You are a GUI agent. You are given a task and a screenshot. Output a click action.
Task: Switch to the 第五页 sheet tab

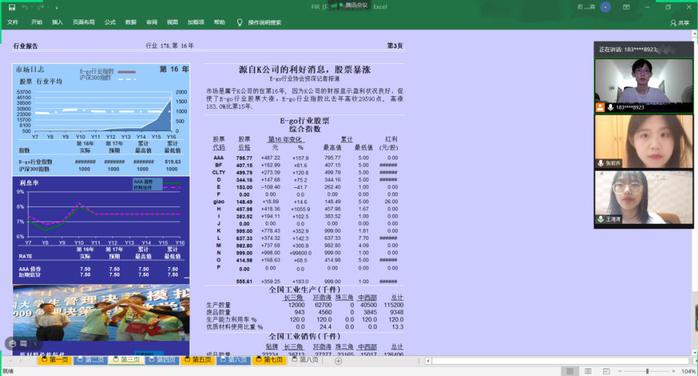[198, 360]
